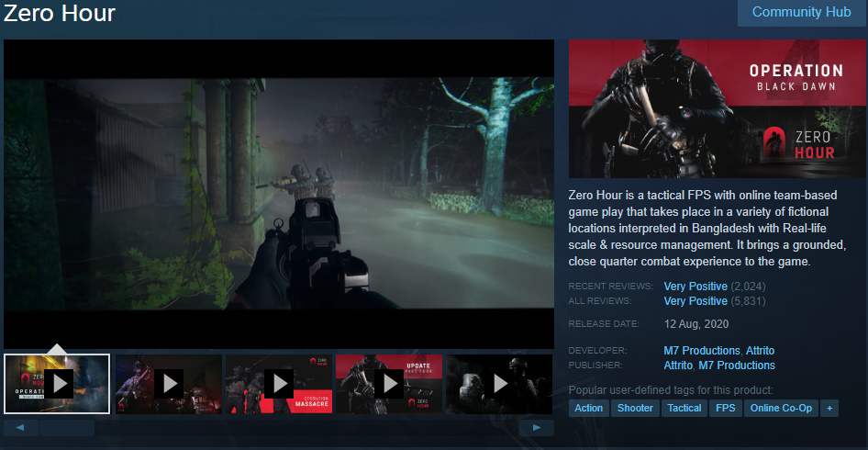This screenshot has height=450, width=868.
Task: Click the thumbnail strip scrollbar handle
Action: click(x=67, y=428)
